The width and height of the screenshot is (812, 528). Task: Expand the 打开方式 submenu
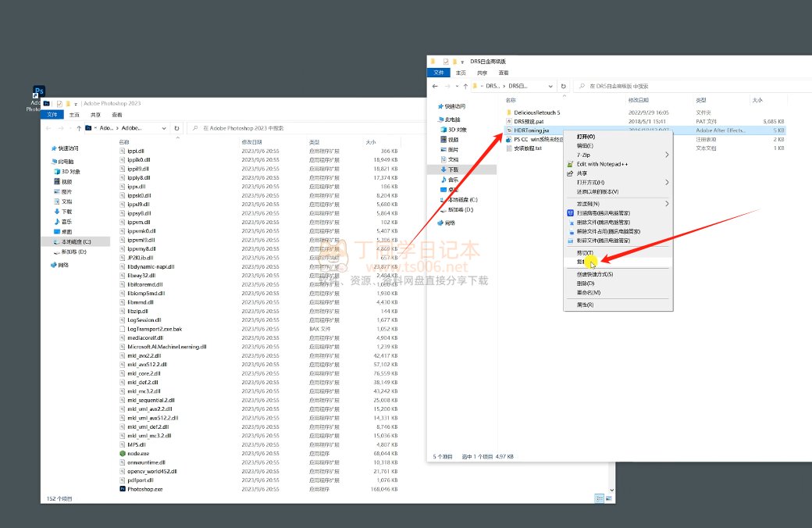point(617,182)
